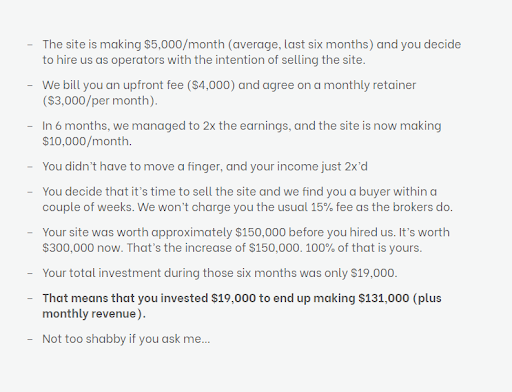
Task: Click the text "($3,000/per month)."
Action: click(x=100, y=100)
